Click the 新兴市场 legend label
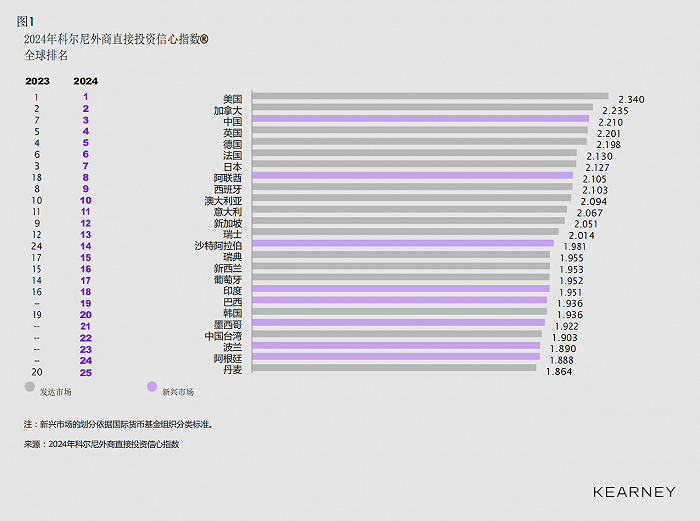 coord(178,392)
